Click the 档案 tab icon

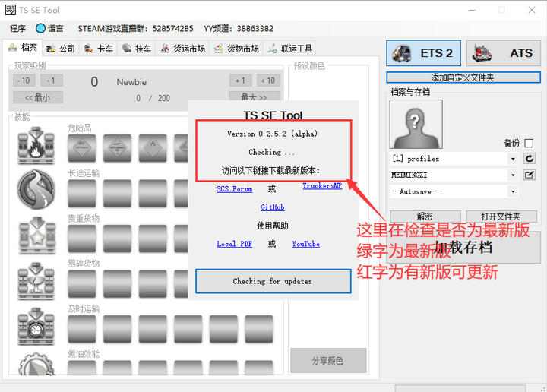[x=13, y=47]
